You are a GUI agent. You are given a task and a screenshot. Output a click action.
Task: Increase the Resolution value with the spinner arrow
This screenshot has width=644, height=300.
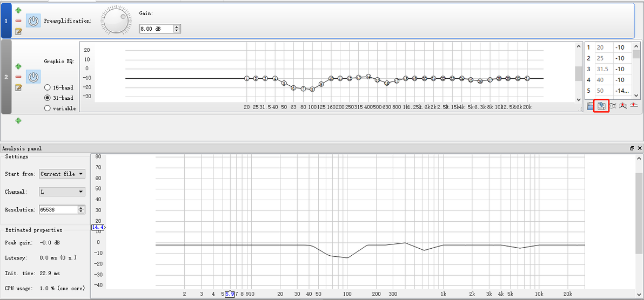[82, 208]
